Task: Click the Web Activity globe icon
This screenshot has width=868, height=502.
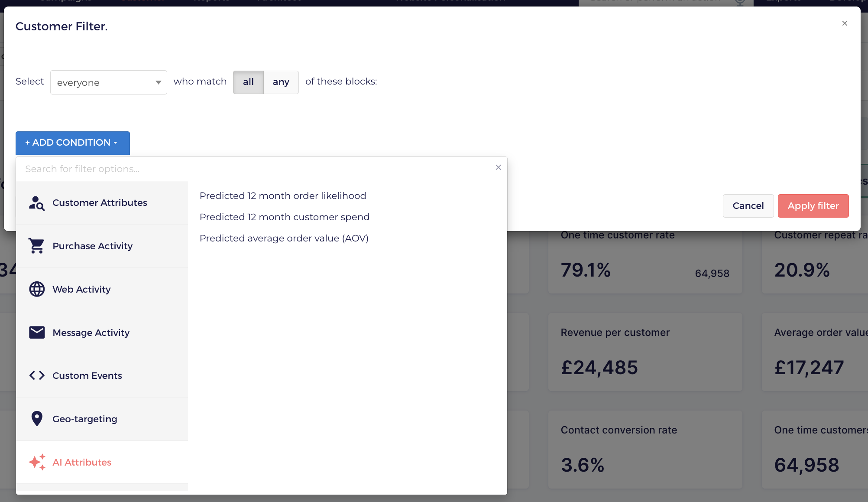Action: pos(37,289)
